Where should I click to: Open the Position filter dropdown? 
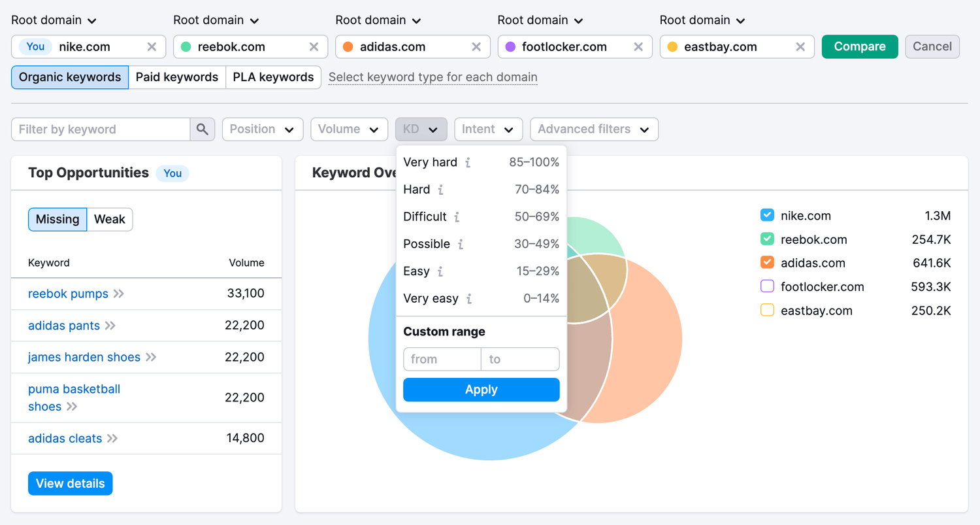point(263,129)
